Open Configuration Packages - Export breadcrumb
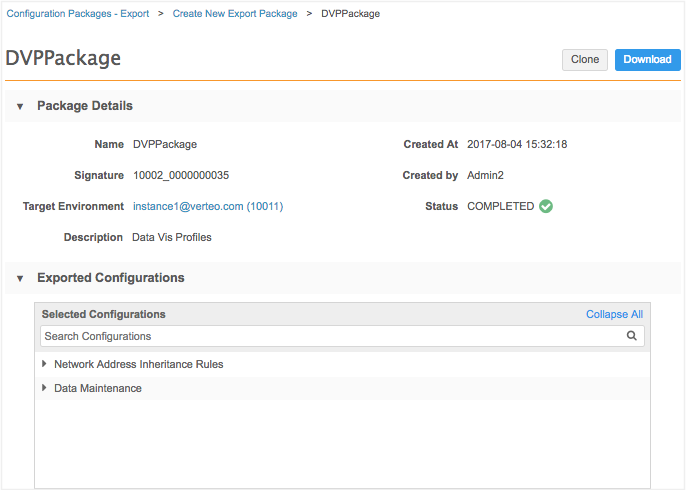 78,14
